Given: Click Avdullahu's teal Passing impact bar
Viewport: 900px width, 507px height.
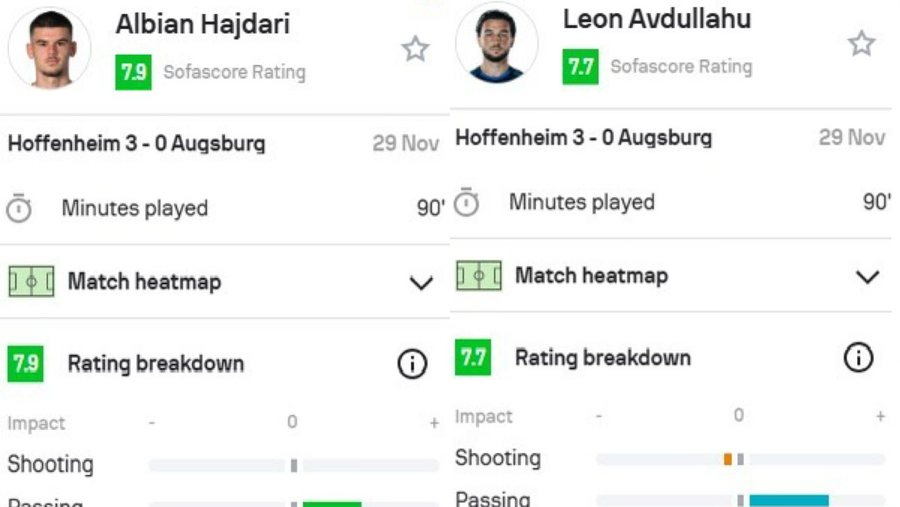Looking at the screenshot, I should coord(788,500).
